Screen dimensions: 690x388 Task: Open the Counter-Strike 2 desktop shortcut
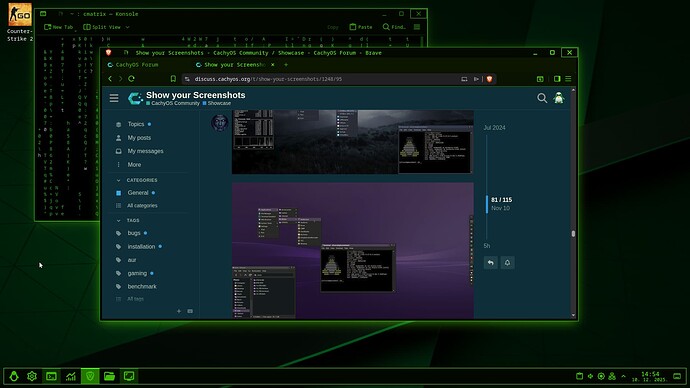(20, 22)
